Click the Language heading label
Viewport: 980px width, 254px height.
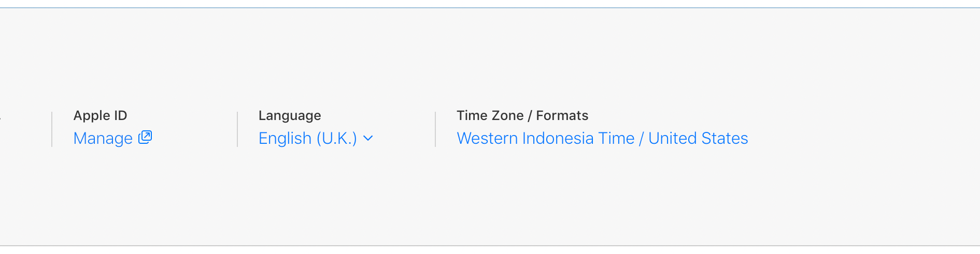[x=290, y=115]
